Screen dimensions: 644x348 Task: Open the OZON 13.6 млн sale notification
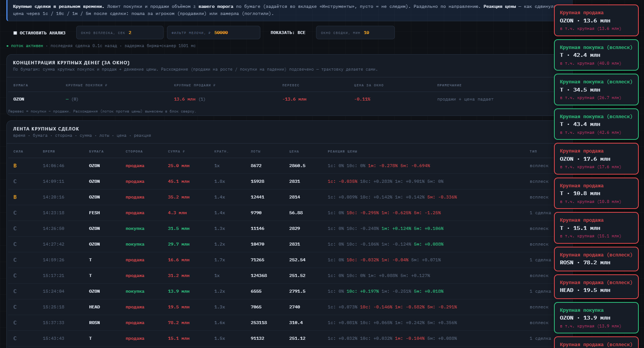point(596,21)
